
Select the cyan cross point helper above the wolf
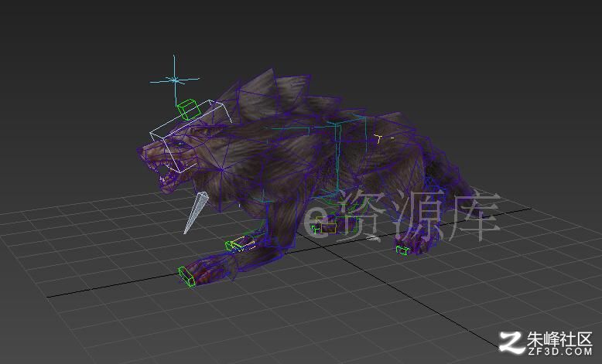tap(175, 80)
